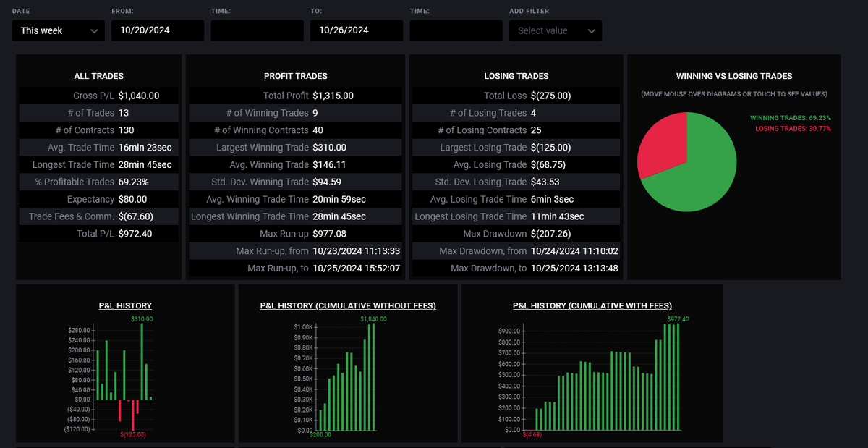This screenshot has width=868, height=448.
Task: Click the $200.00 label under cumulative chart
Action: 320,435
